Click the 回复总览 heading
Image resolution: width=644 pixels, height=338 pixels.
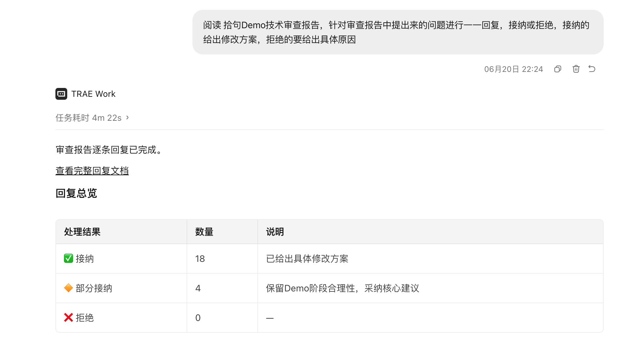(76, 193)
